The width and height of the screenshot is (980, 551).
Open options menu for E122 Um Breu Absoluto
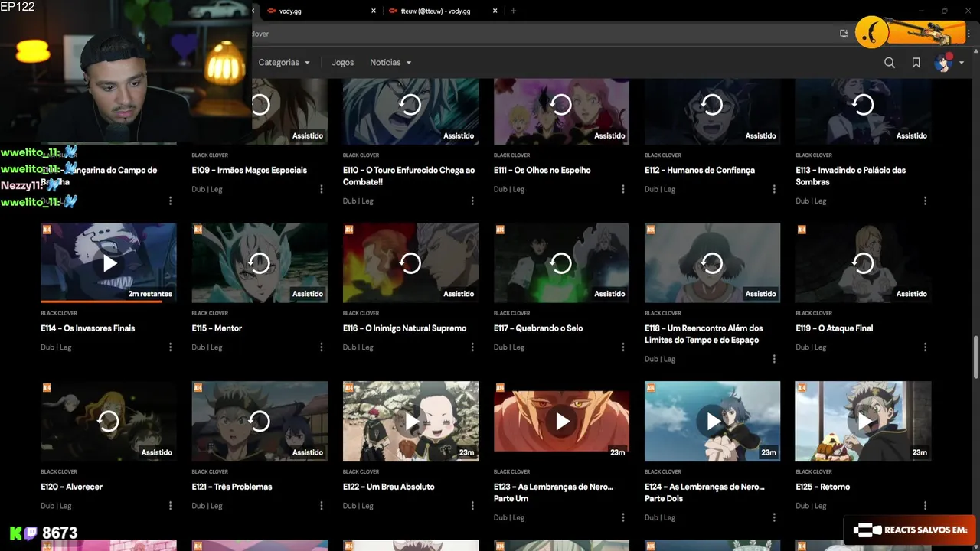[472, 506]
